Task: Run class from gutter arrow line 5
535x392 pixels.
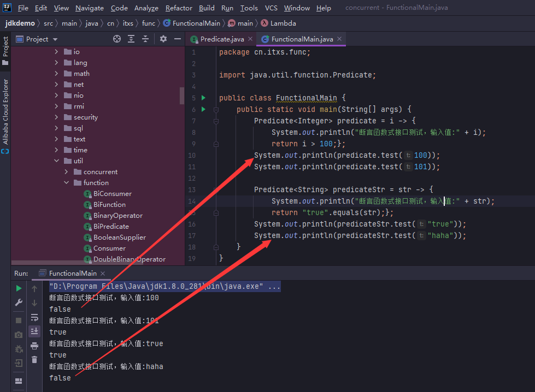Action: click(x=204, y=98)
